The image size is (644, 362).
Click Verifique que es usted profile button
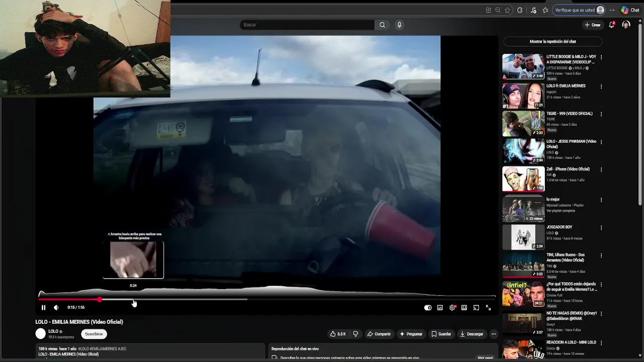coord(579,10)
